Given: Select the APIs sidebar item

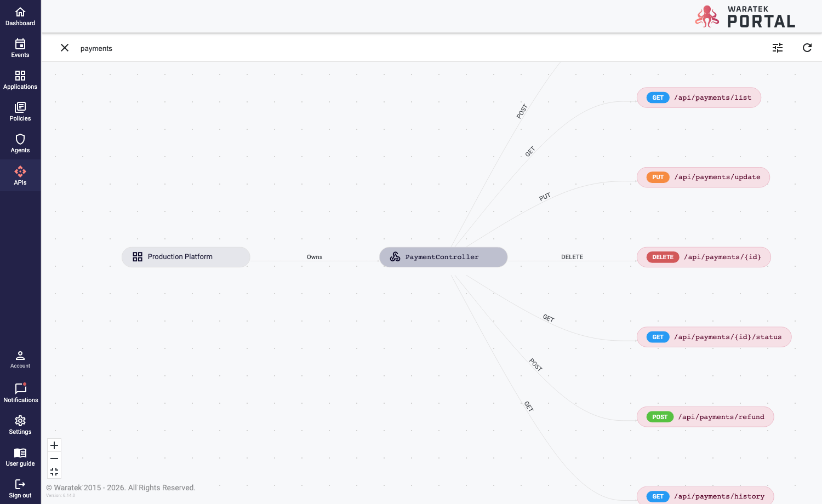Looking at the screenshot, I should [x=20, y=175].
